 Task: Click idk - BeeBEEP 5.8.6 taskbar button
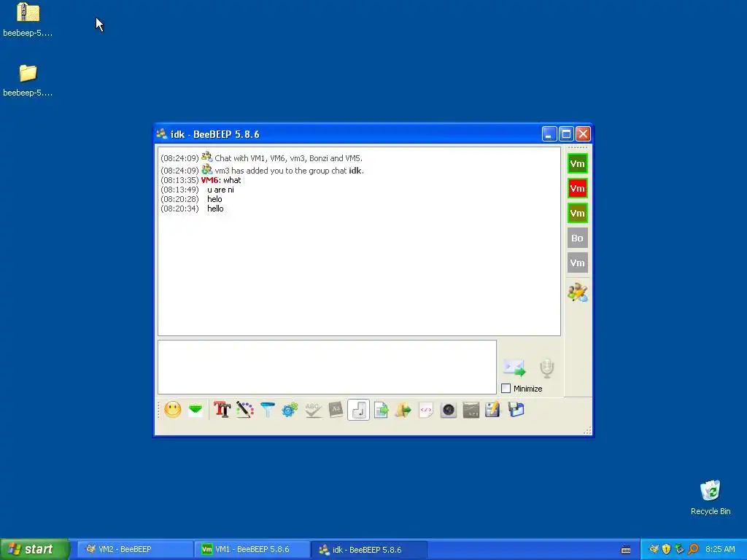(x=370, y=549)
